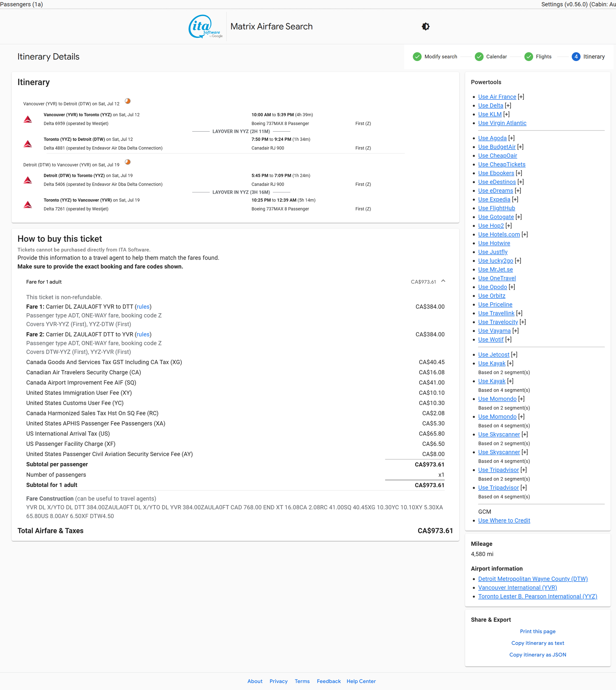Open Vancouver International (YVR) airport link

click(517, 588)
